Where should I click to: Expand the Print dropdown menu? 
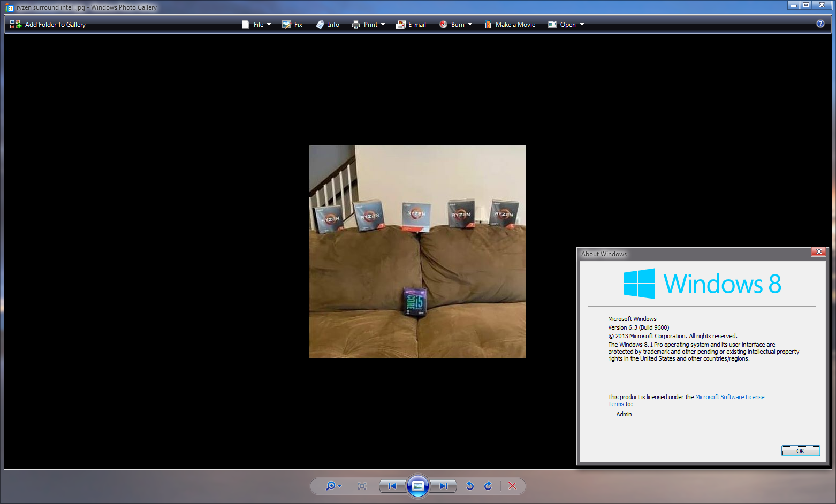click(x=368, y=25)
